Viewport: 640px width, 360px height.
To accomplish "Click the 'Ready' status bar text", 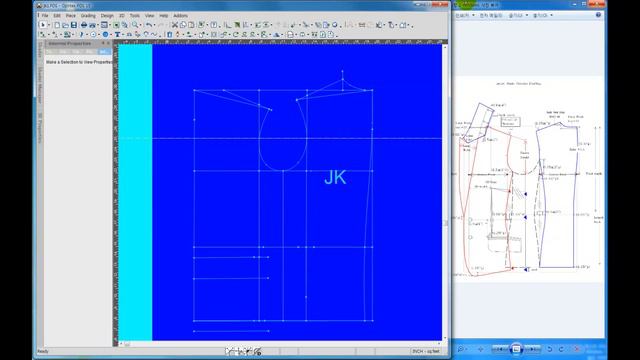I will [x=43, y=351].
